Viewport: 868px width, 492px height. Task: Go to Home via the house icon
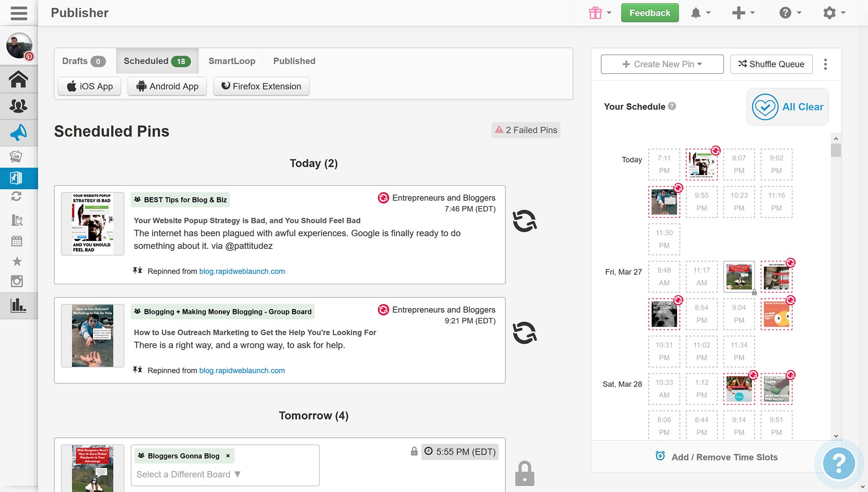(19, 80)
